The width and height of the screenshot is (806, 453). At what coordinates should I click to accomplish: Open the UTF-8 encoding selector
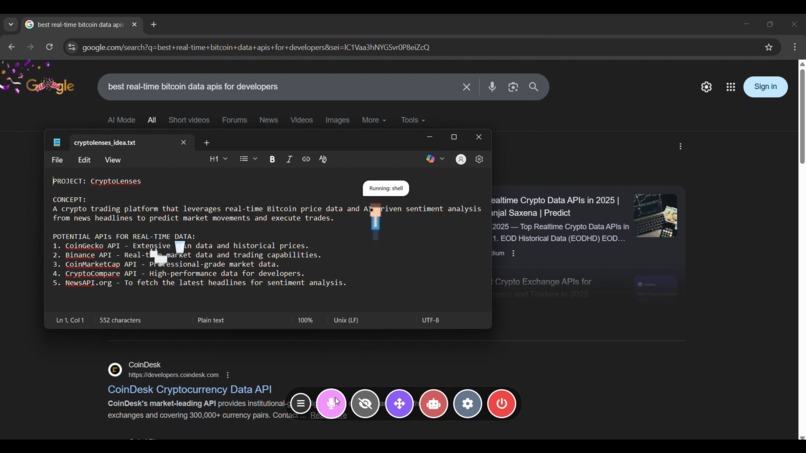tap(430, 320)
